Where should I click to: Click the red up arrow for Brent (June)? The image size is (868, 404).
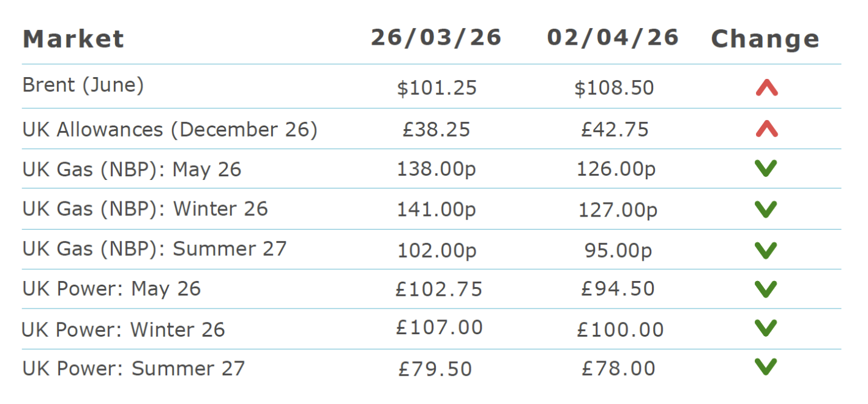(x=766, y=89)
